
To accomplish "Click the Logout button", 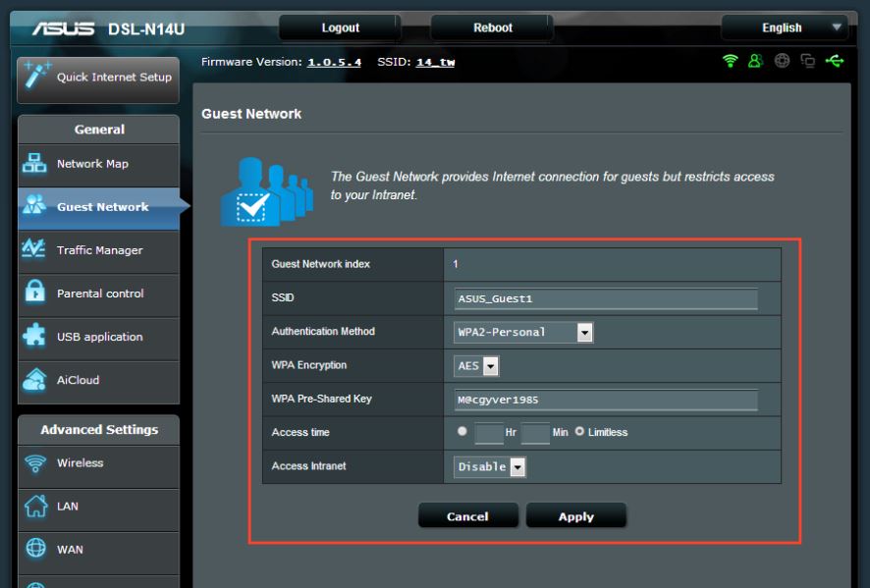I will [340, 27].
